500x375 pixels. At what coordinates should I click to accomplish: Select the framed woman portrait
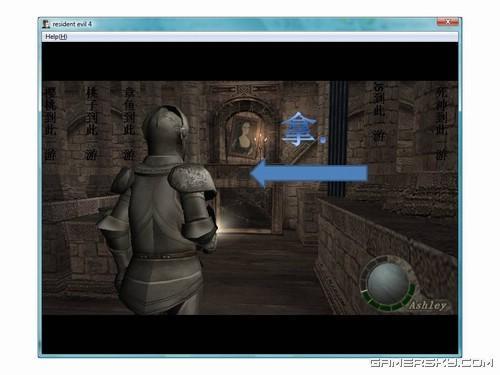(x=243, y=136)
